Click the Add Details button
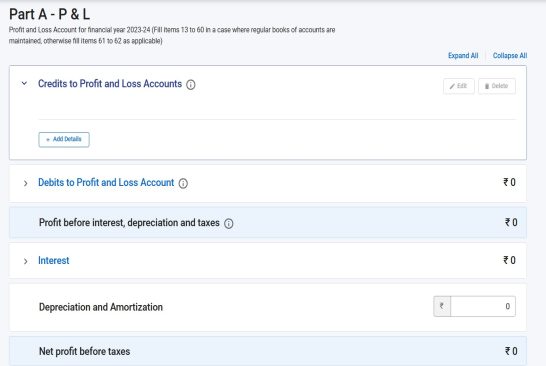 pyautogui.click(x=64, y=139)
